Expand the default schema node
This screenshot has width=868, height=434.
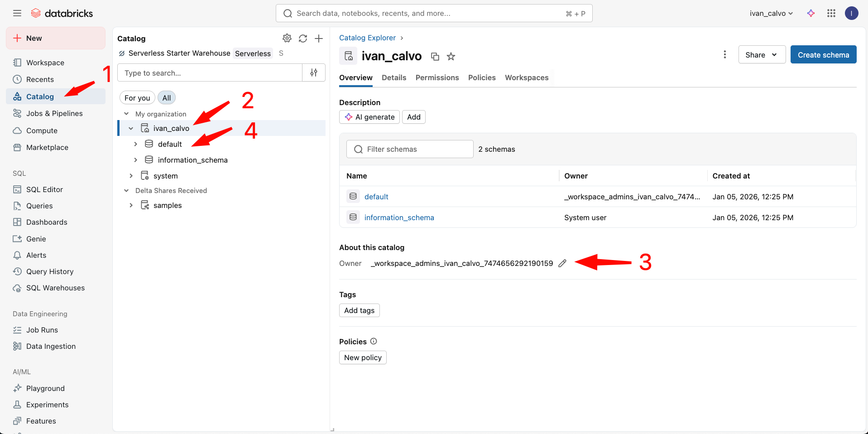135,144
